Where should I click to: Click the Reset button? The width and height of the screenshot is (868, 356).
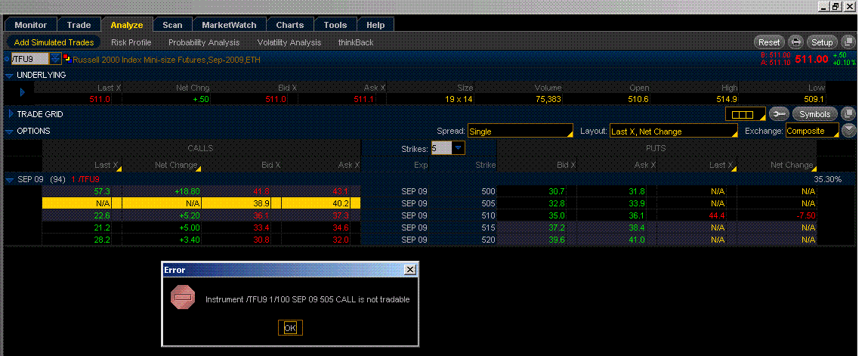click(x=769, y=42)
